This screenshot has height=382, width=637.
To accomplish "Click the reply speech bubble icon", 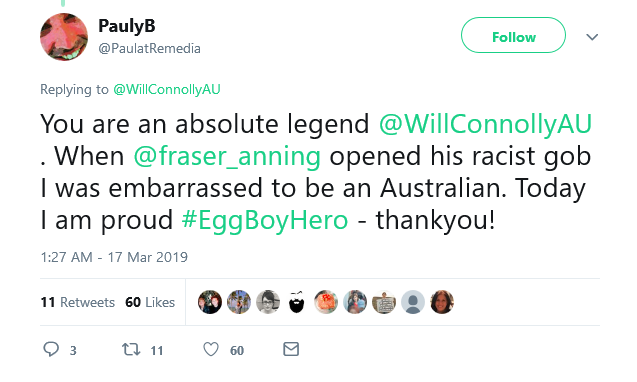I will [51, 349].
